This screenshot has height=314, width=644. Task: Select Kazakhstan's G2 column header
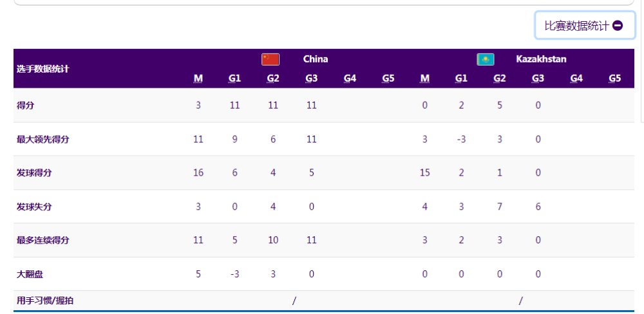point(500,78)
